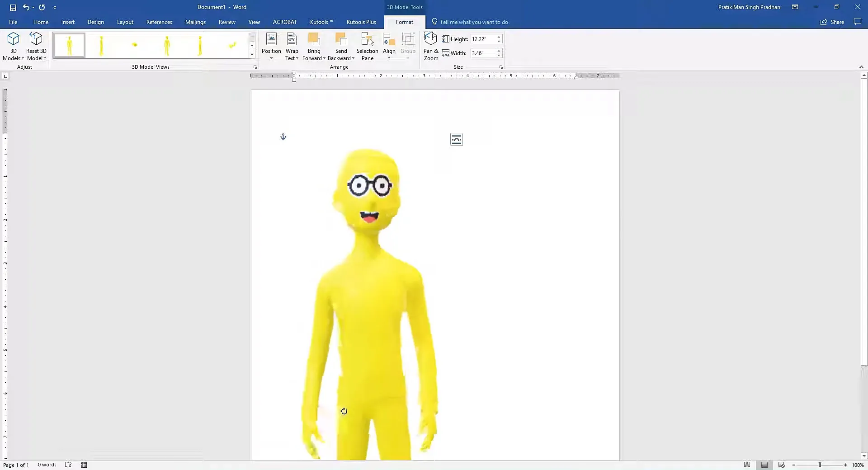Click the Page 1 of 1 status
The width and height of the screenshot is (868, 470).
click(x=16, y=465)
